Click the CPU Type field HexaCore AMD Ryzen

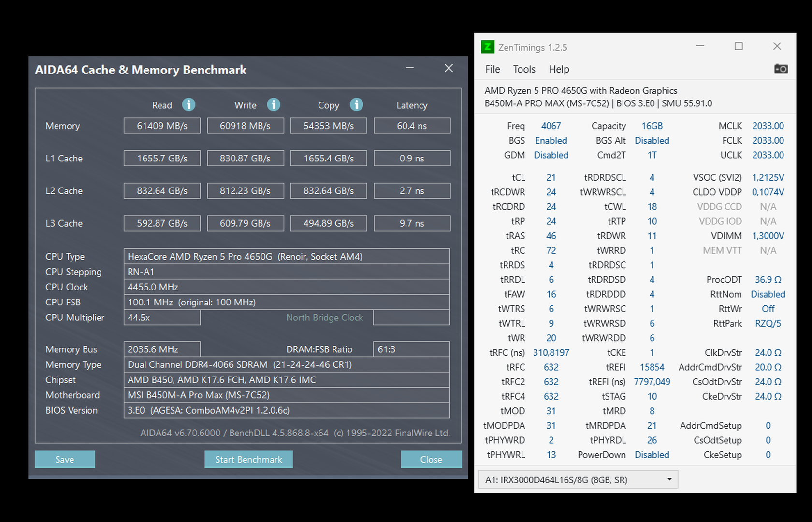(287, 257)
